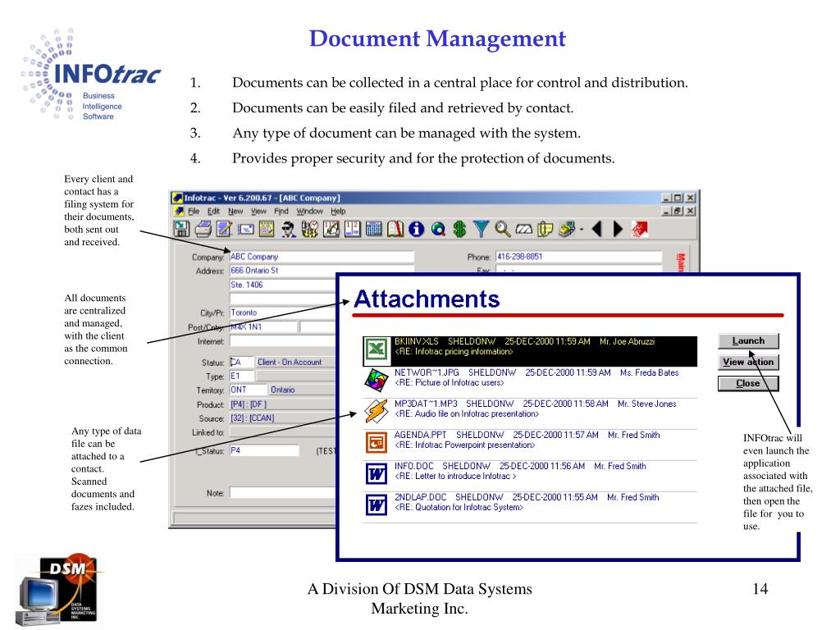The image size is (840, 630).
Task: Click the Save floppy disk toolbar icon
Action: (181, 230)
